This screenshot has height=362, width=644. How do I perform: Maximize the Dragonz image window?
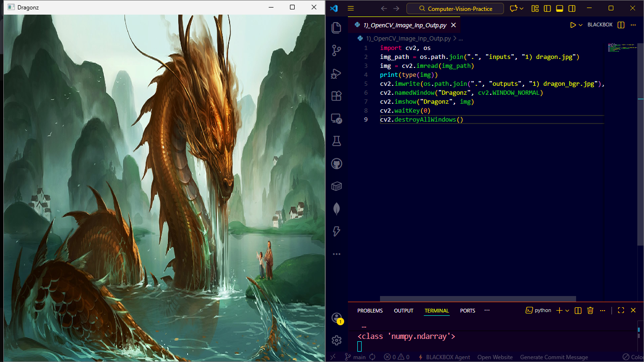(x=292, y=7)
